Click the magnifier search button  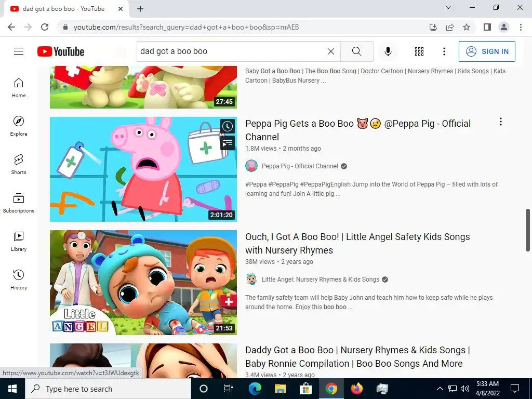pos(356,51)
